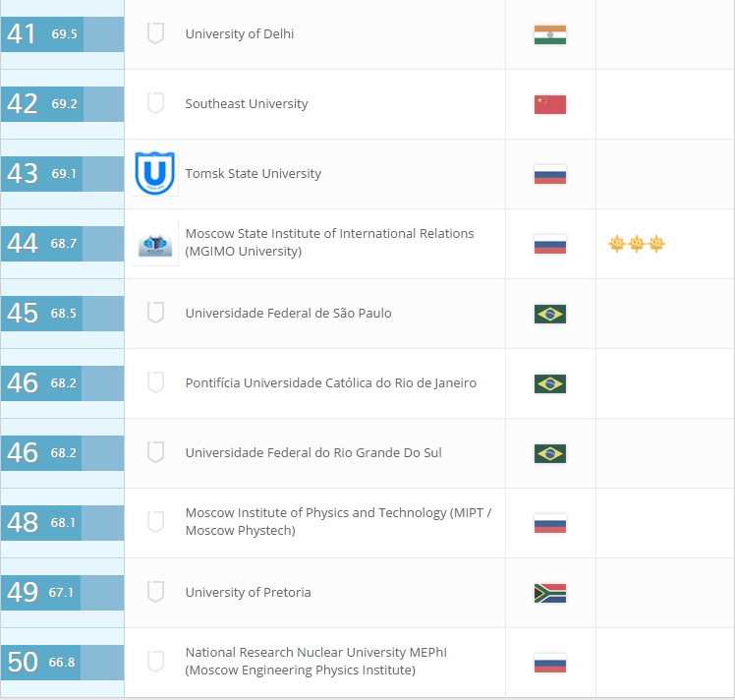Viewport: 735px width, 700px height.
Task: Open the Southeast University link
Action: click(247, 103)
